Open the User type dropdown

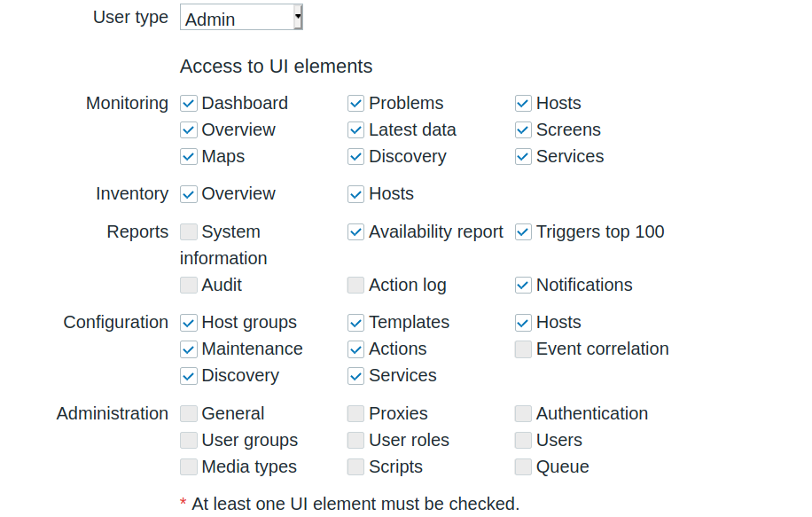click(x=241, y=18)
